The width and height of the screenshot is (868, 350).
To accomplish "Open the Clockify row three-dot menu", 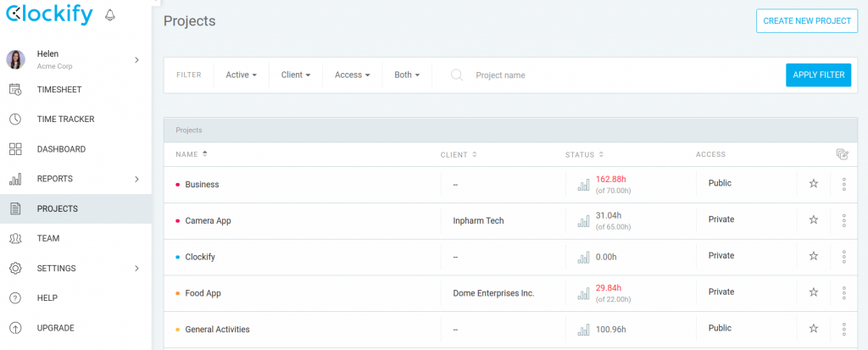I will pyautogui.click(x=844, y=257).
